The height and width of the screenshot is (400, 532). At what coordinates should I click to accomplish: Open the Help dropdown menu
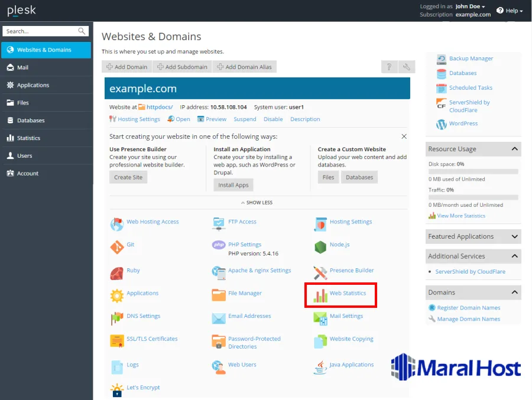click(510, 11)
